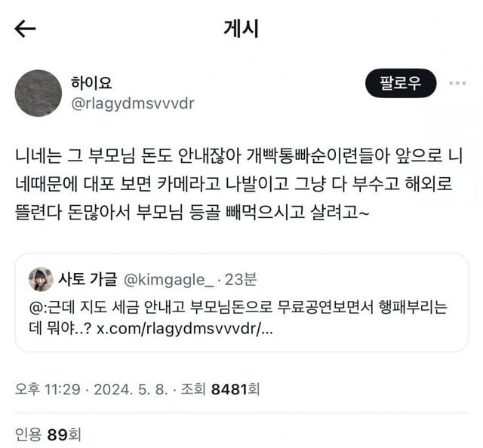
Task: Open the 2024. 5. 8. date link
Action: pos(131,389)
